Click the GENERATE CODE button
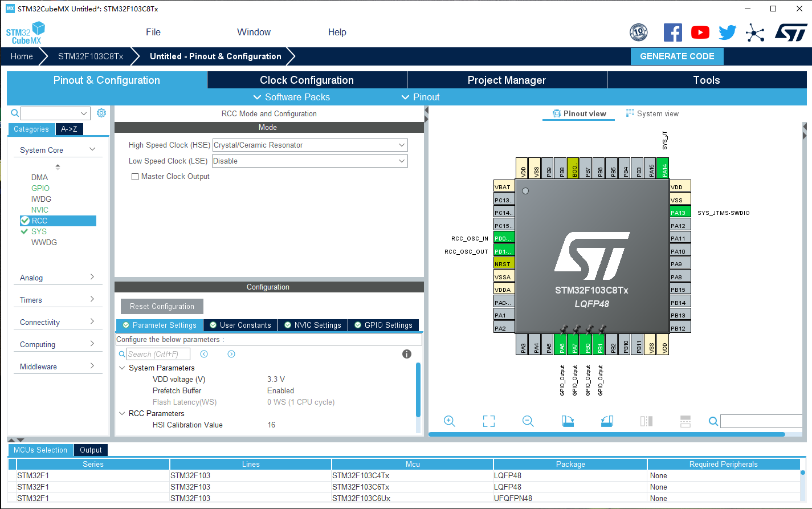 coord(677,56)
